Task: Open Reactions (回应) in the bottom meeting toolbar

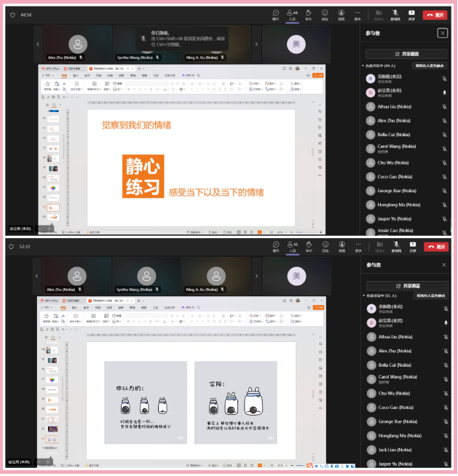Action: (x=325, y=246)
